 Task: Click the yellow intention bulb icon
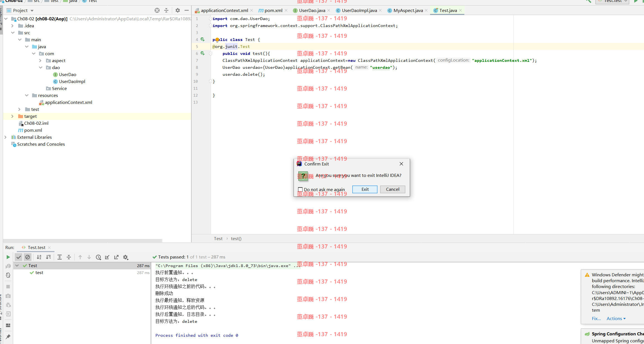click(x=217, y=40)
